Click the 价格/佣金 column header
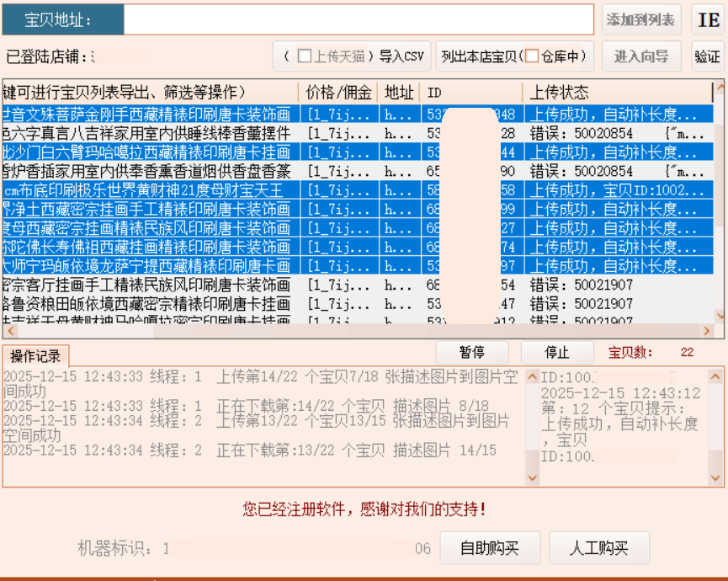Image resolution: width=728 pixels, height=581 pixels. tap(337, 93)
